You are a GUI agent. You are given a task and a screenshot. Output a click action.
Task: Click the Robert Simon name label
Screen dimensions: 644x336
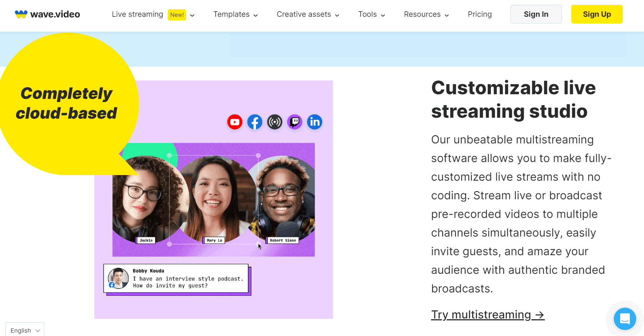coord(283,240)
